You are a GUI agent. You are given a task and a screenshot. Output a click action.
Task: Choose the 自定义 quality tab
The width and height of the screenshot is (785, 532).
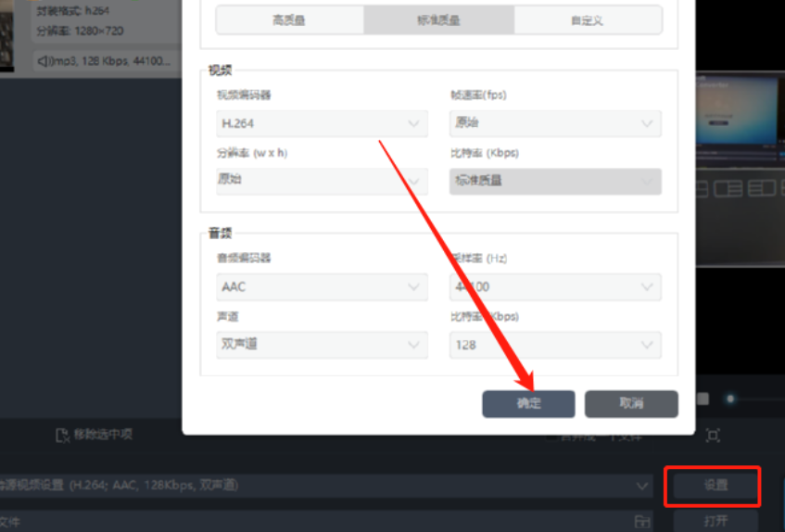pos(588,20)
